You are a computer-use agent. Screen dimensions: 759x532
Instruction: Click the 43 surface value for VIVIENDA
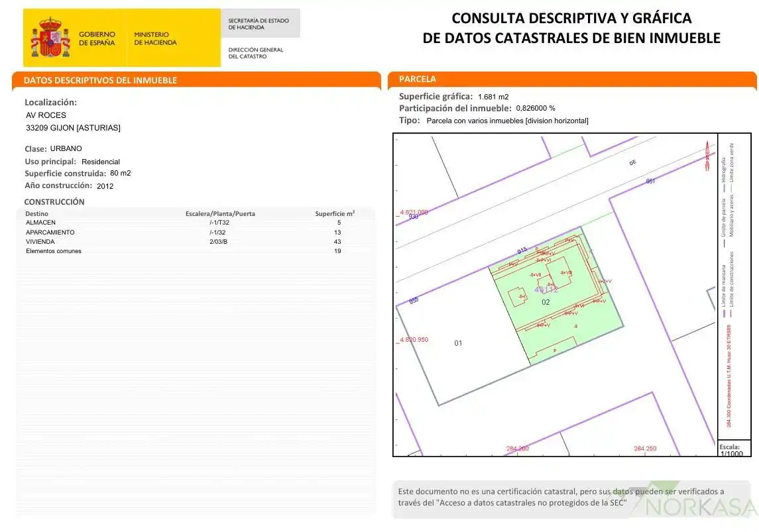coord(337,241)
